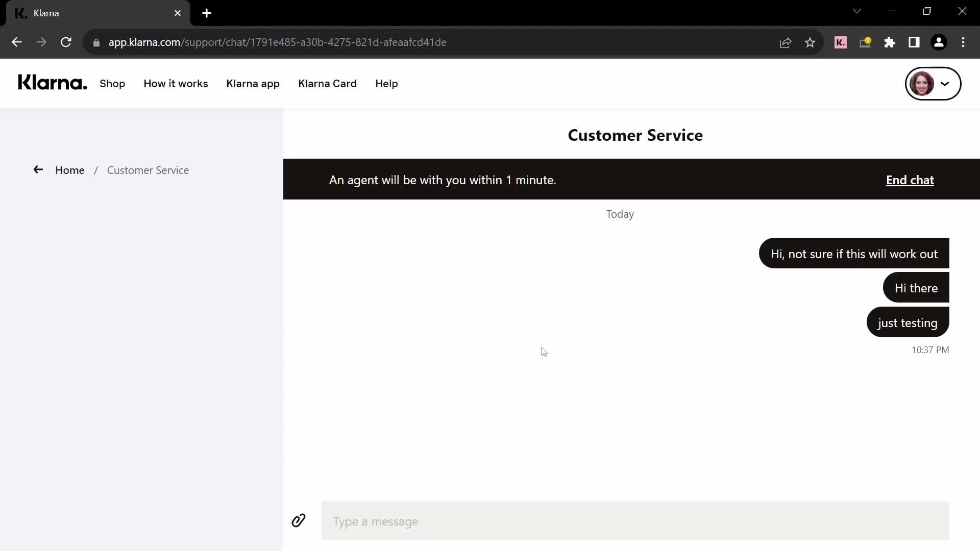This screenshot has height=551, width=980.
Task: Open the Extensions puzzle menu
Action: pyautogui.click(x=890, y=43)
